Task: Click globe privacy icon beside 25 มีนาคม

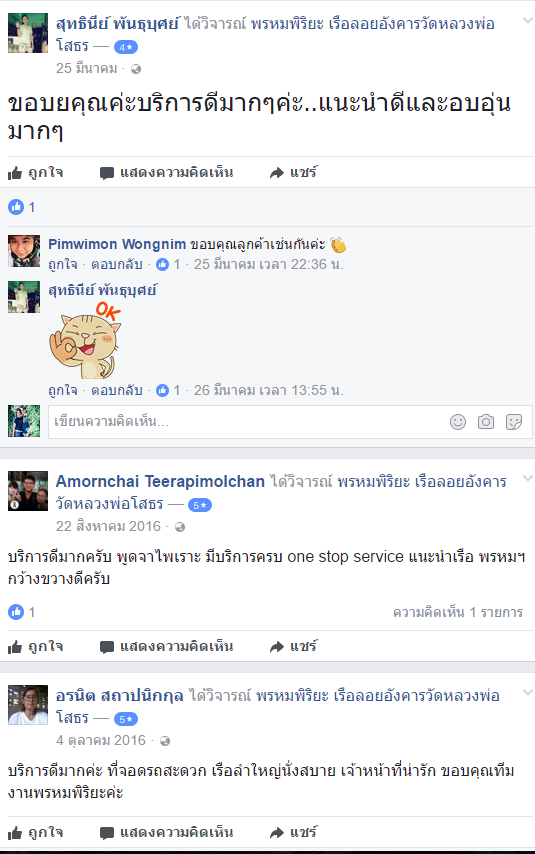Action: point(136,69)
